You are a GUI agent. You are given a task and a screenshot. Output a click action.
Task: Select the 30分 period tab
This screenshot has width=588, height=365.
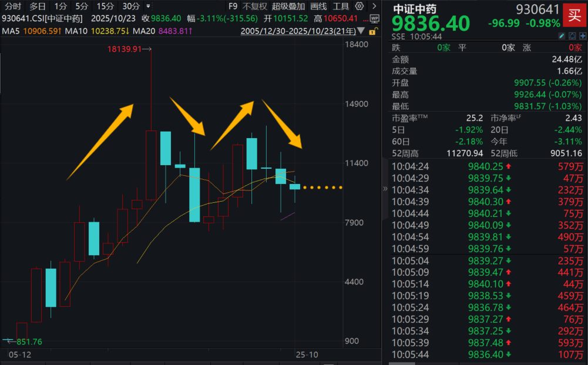tap(131, 6)
